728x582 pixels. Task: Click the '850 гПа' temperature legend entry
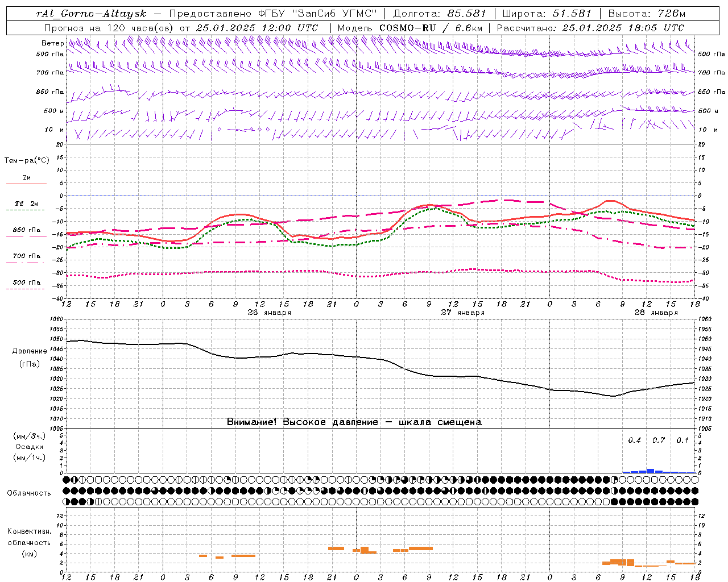point(27,230)
